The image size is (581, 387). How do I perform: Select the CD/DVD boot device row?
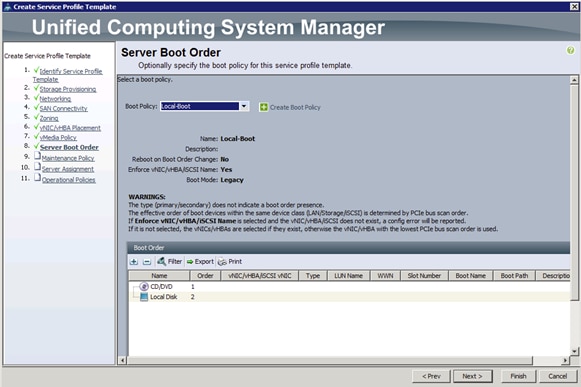[349, 287]
